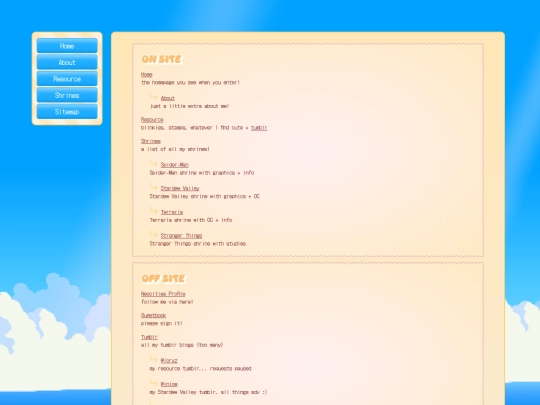Open the tumblr link in Resource description

click(259, 128)
